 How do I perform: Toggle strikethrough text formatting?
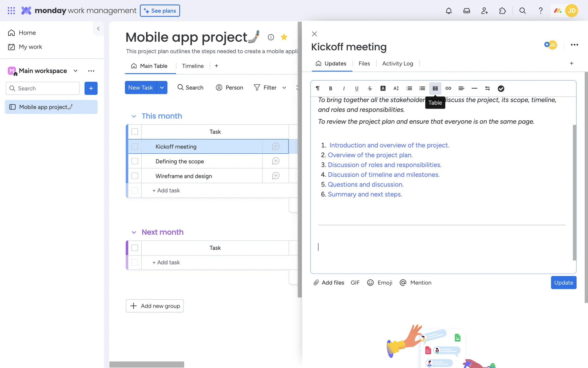click(370, 88)
